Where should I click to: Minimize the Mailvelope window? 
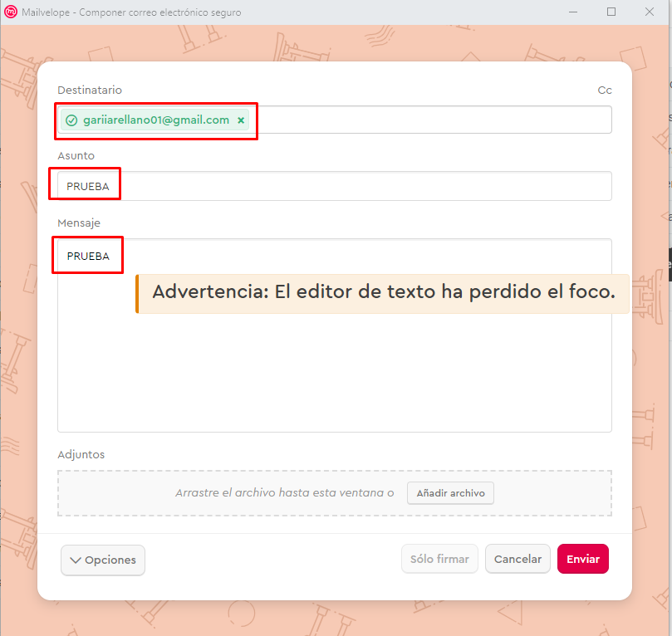click(x=573, y=12)
